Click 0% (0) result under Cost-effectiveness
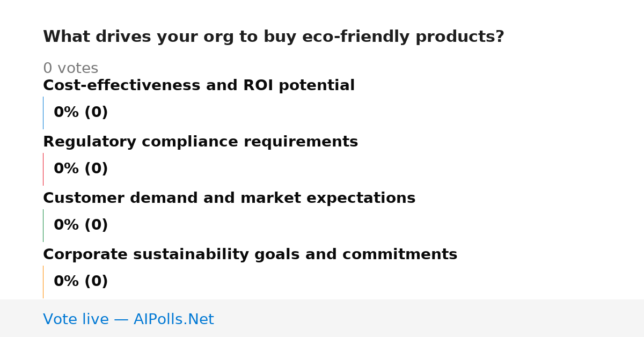This screenshot has width=644, height=337. coord(80,112)
